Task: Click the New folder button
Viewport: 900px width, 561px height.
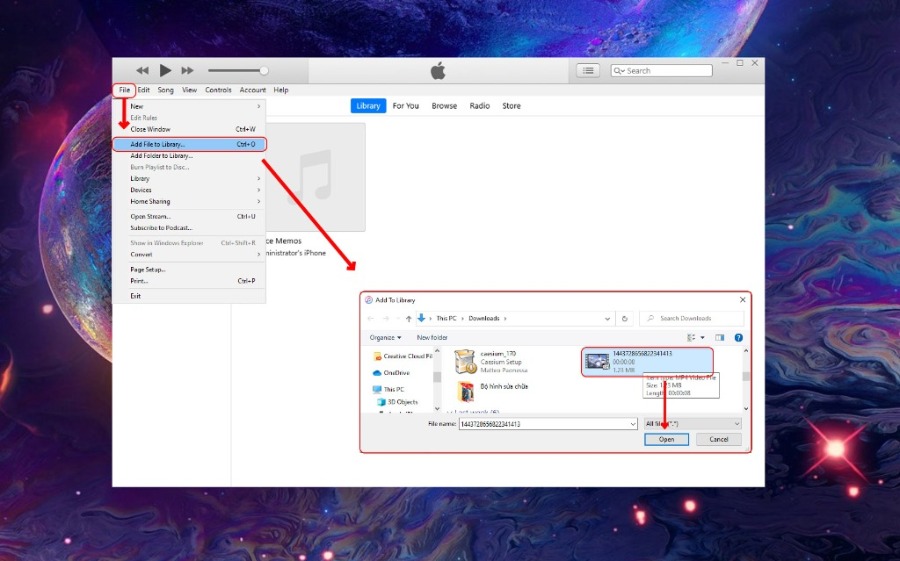Action: tap(432, 338)
